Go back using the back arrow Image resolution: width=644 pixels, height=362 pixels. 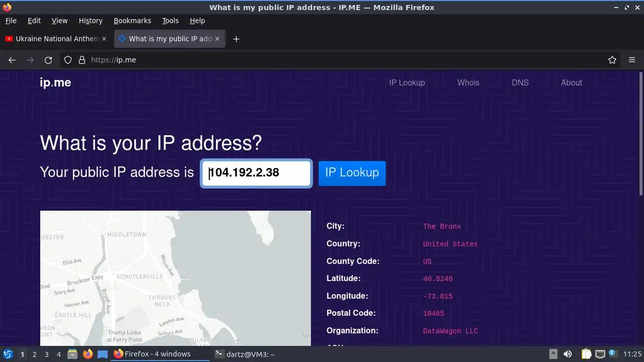tap(12, 60)
